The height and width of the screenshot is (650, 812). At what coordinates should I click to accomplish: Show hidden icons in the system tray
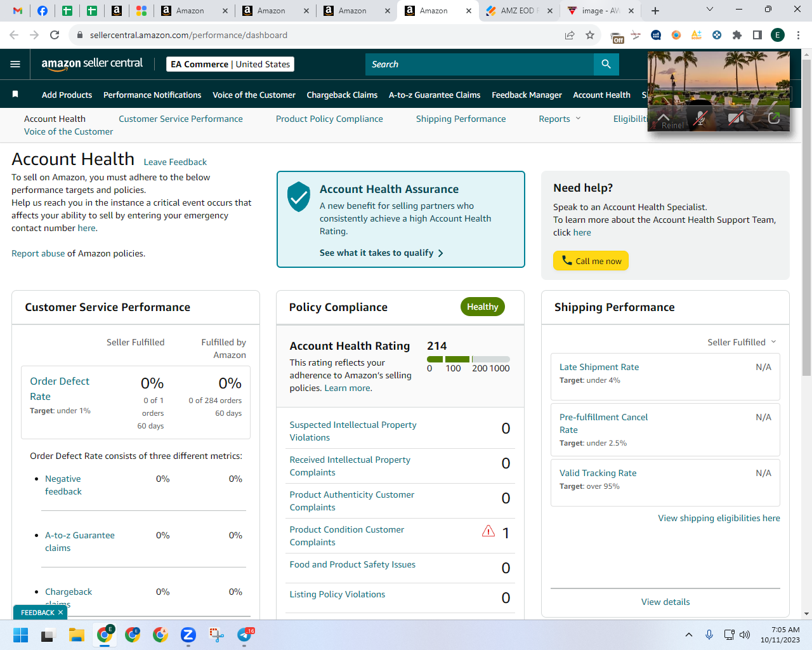[x=689, y=635]
